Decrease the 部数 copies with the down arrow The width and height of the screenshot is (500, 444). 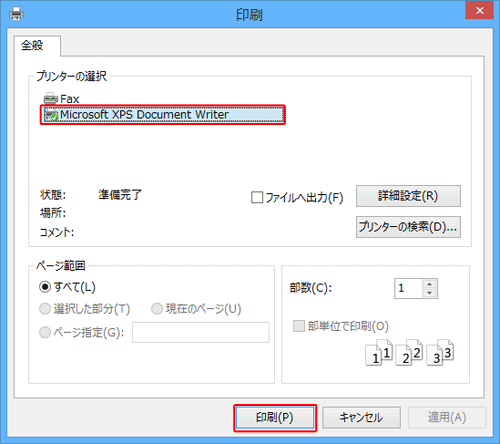(429, 293)
